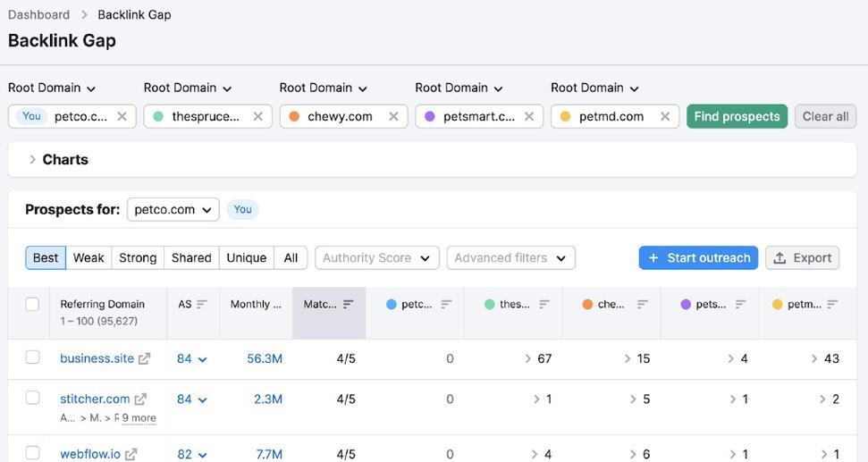Viewport: 868px width, 462px height.
Task: Check the webflow.io row checkbox
Action: (x=32, y=452)
